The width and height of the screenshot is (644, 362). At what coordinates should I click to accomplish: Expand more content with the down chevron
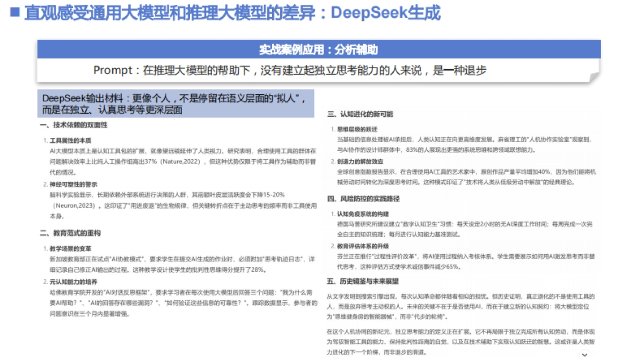pos(584,354)
